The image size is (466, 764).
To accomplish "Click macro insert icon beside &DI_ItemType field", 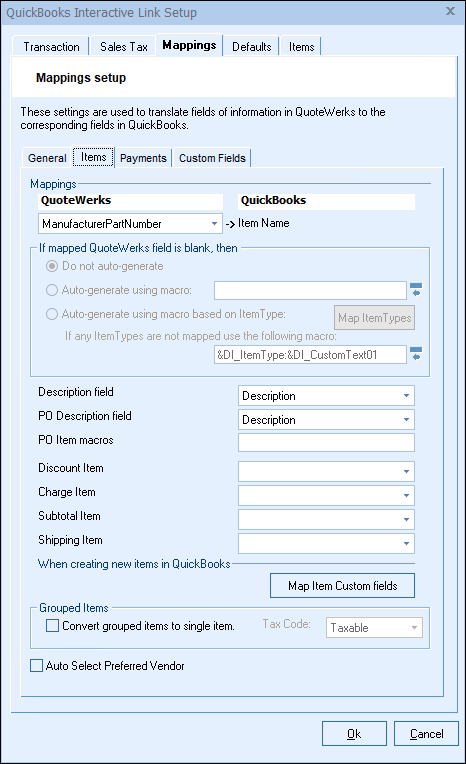I will 416,354.
